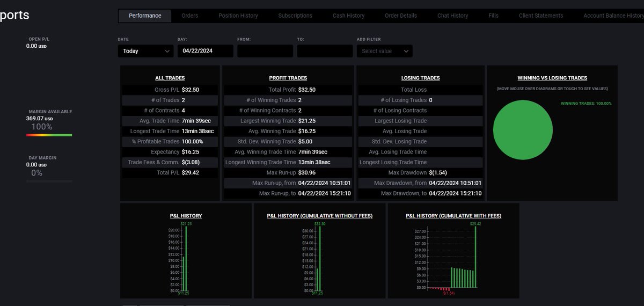
Task: Click P&L History Cumulative Without Fees title
Action: pos(320,216)
